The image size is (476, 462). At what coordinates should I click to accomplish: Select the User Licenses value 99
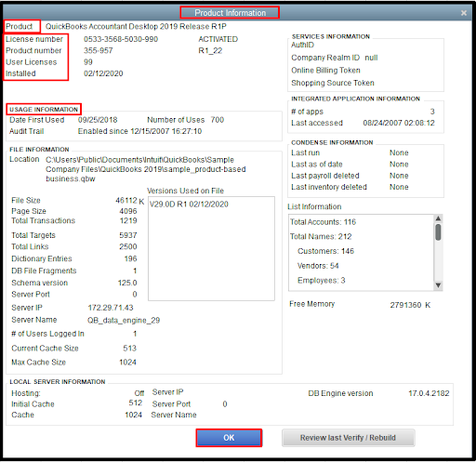pyautogui.click(x=88, y=62)
